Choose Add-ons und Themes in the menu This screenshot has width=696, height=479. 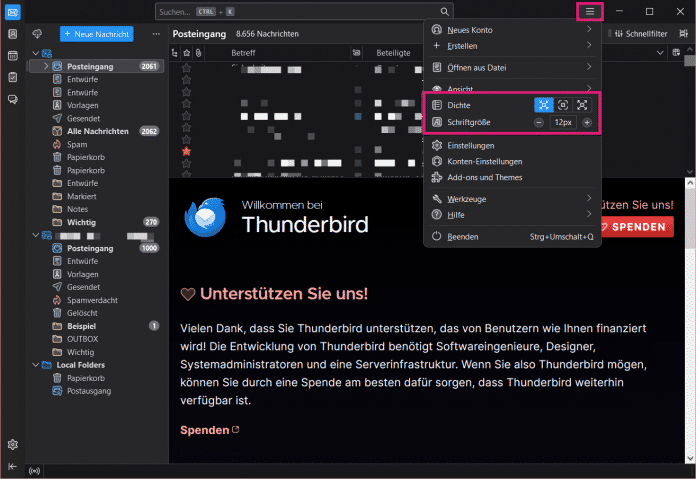(484, 177)
